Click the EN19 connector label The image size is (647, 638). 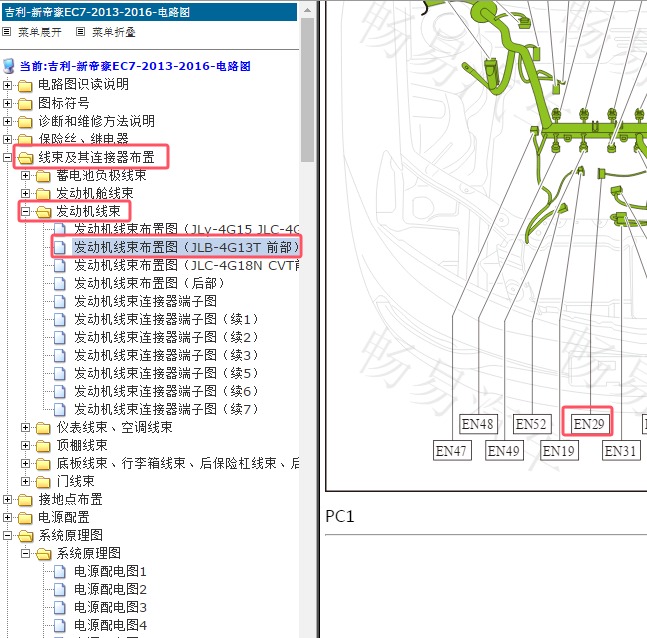point(558,451)
